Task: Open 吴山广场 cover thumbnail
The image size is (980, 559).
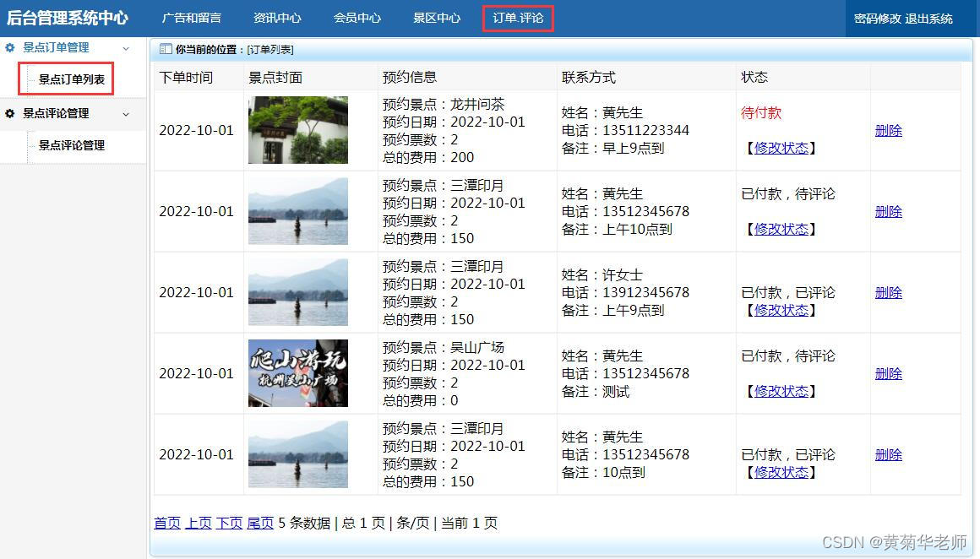Action: click(x=298, y=373)
